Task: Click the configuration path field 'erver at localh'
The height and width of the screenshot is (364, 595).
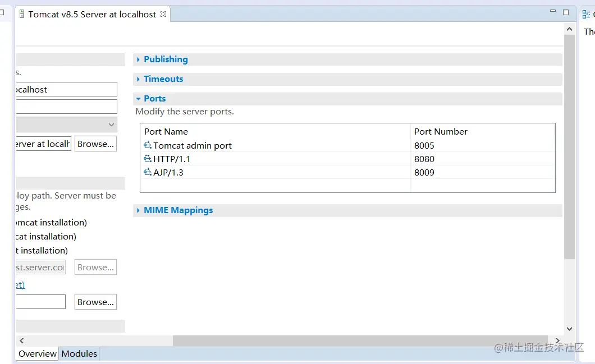Action: 44,144
